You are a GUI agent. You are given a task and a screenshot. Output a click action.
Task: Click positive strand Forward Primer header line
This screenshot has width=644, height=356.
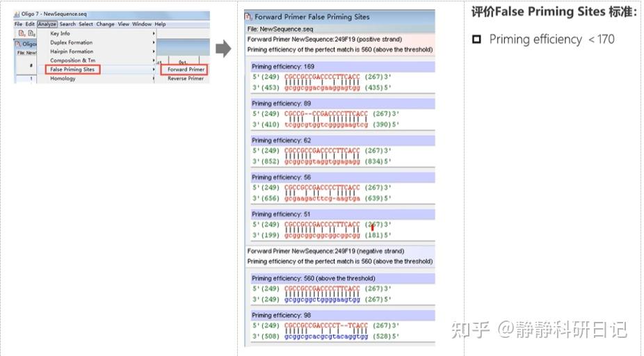point(325,40)
